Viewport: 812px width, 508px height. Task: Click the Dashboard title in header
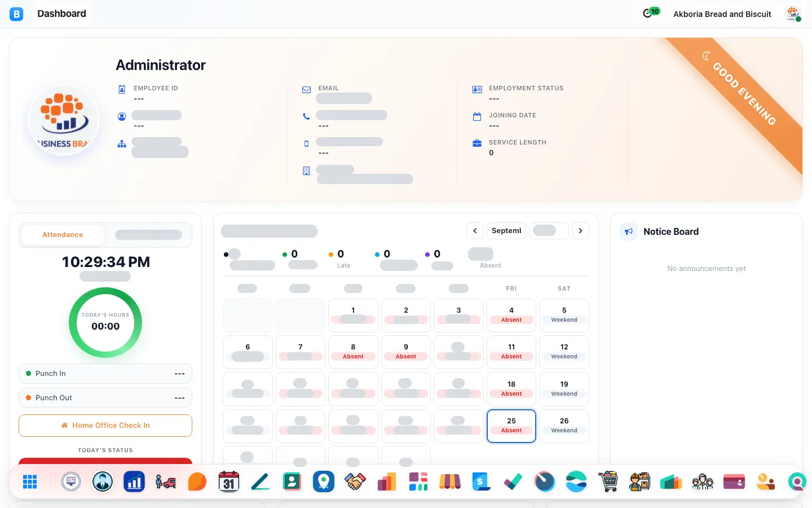(62, 14)
